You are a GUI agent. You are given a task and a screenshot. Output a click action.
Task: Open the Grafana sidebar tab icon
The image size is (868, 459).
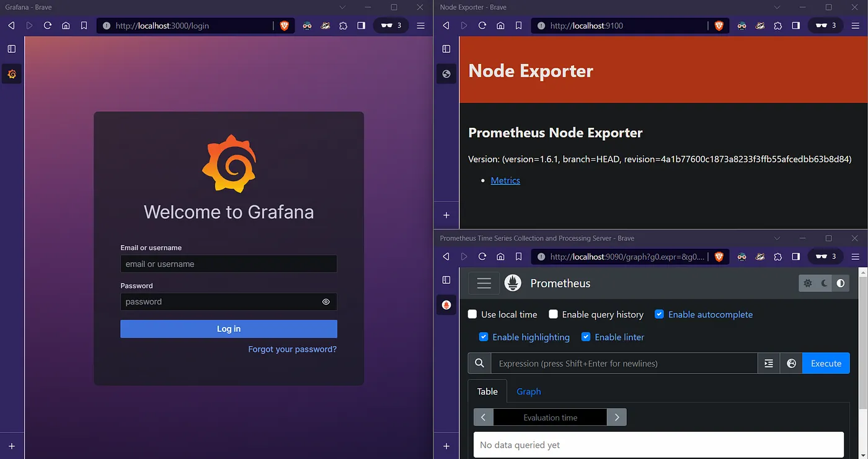click(12, 74)
